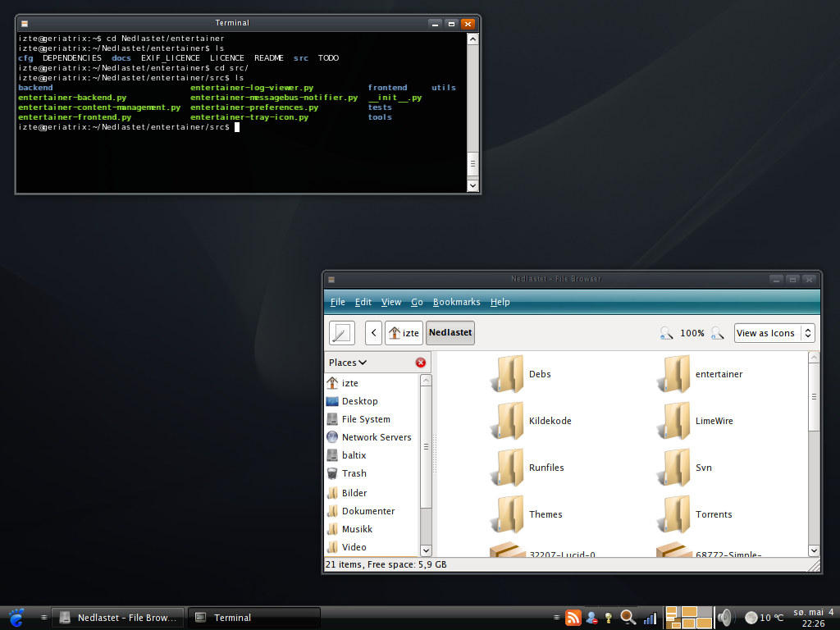
Task: Select the Torrents folder icon
Action: point(673,514)
